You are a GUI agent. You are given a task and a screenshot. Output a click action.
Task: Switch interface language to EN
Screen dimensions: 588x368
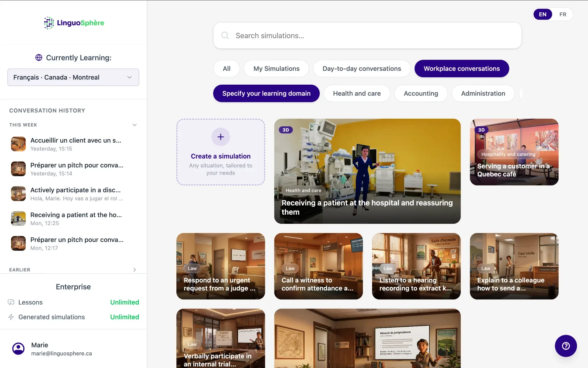pos(543,14)
